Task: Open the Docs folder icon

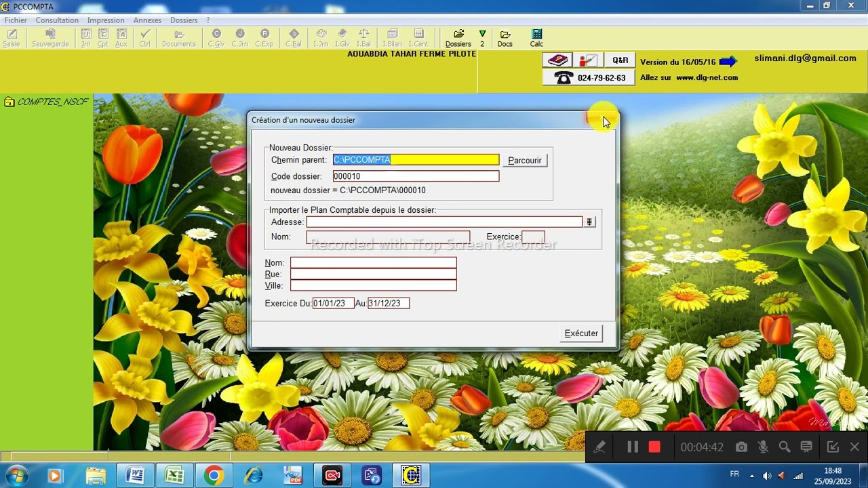Action: tap(505, 38)
